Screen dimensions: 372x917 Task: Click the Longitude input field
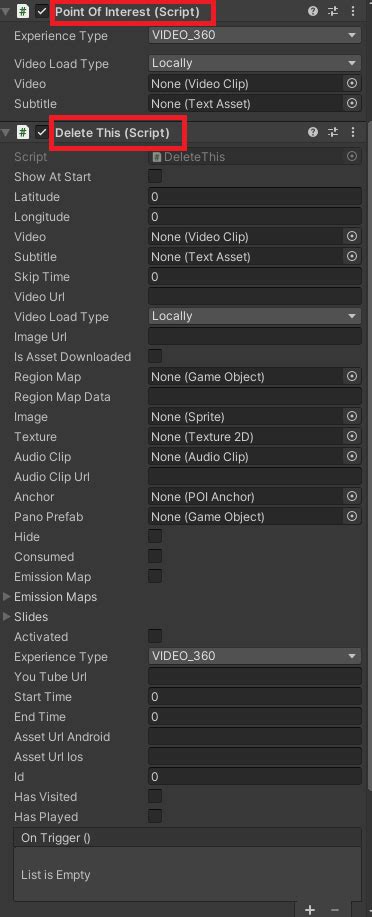point(255,216)
